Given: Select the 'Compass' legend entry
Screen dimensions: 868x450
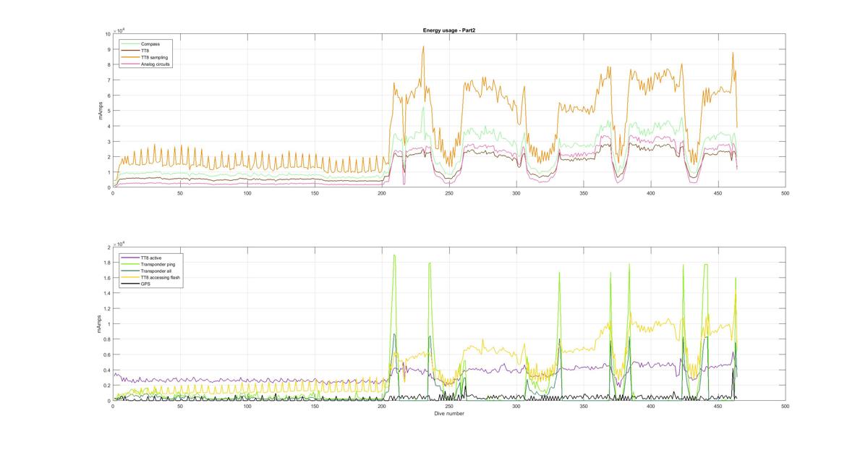Looking at the screenshot, I should (x=150, y=44).
